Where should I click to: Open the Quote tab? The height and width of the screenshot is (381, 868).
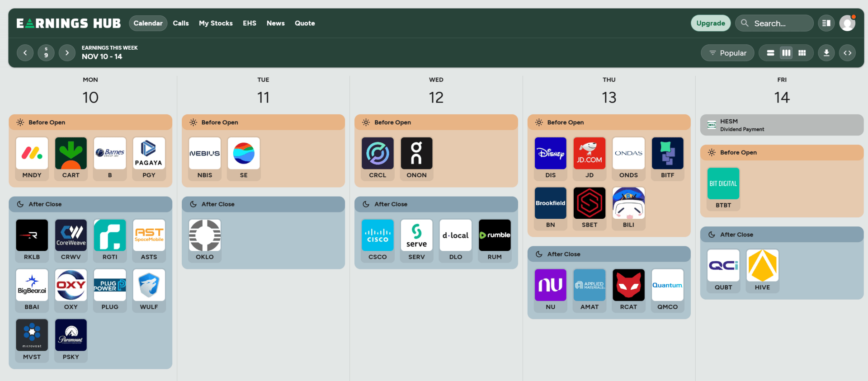pyautogui.click(x=305, y=23)
